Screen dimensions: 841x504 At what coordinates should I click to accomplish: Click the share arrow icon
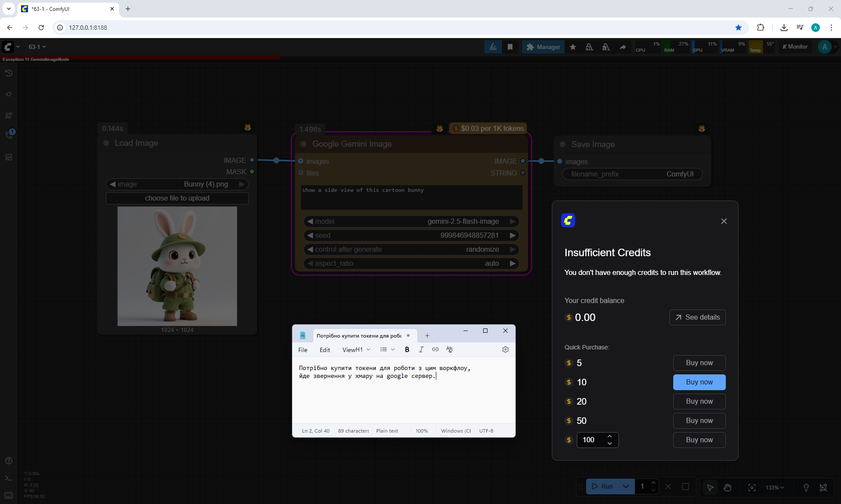pyautogui.click(x=622, y=47)
